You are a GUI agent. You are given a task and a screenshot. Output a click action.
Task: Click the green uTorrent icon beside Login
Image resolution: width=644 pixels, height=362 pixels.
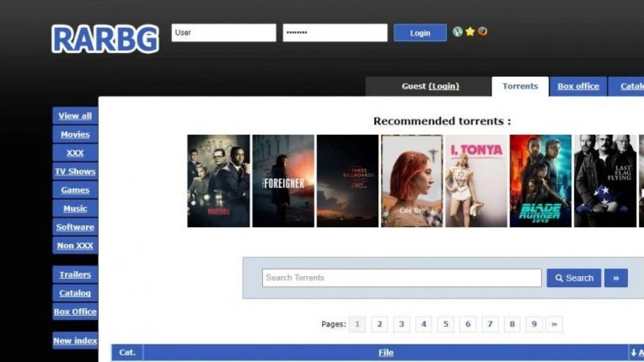[x=457, y=32]
